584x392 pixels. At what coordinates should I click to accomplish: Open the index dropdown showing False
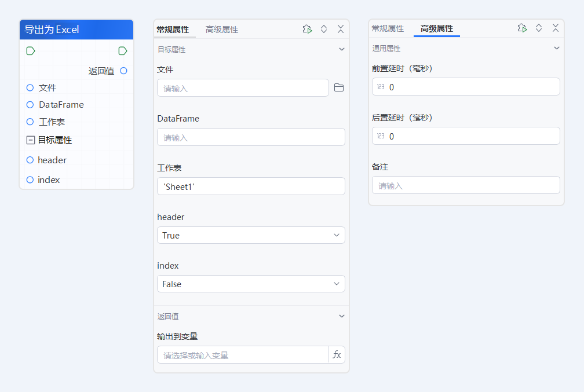coord(251,284)
